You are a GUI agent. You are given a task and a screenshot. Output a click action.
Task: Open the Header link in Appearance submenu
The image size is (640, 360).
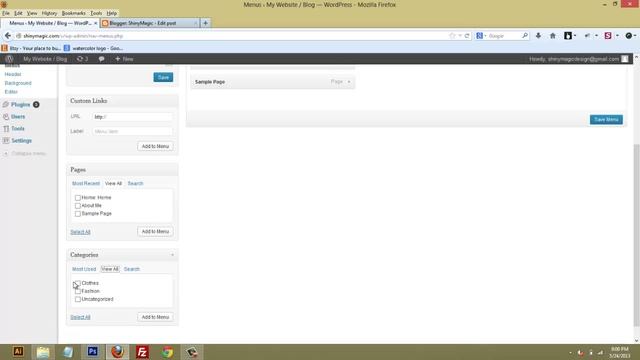[x=13, y=74]
